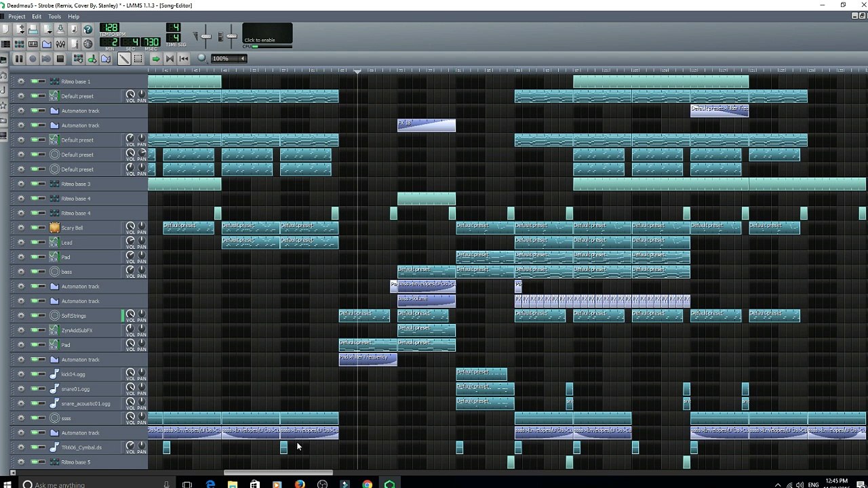This screenshot has width=868, height=488.
Task: Click the master pitch slider
Action: coord(232,37)
